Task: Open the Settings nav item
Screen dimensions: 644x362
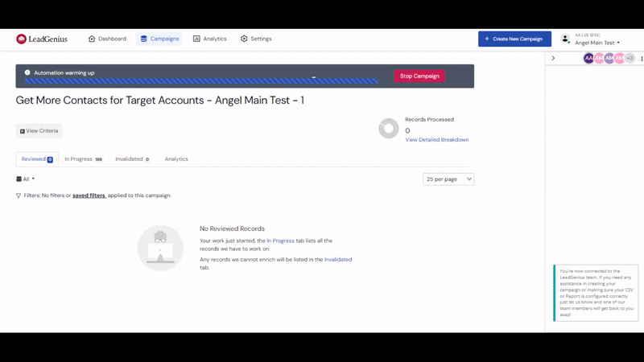Action: [256, 39]
